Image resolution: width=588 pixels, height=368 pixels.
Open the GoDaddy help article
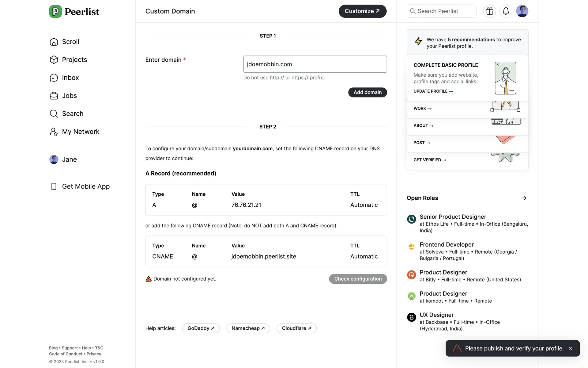pyautogui.click(x=201, y=328)
